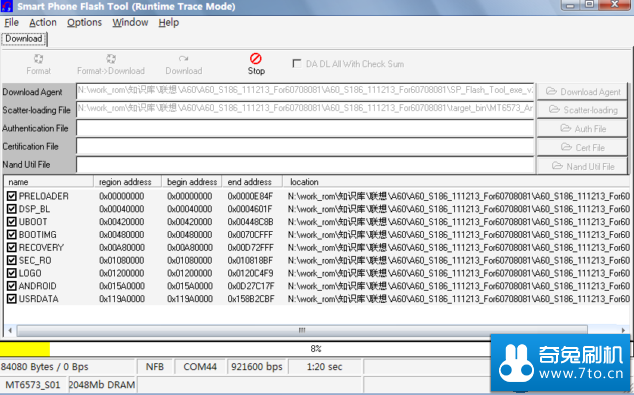This screenshot has width=634, height=395.
Task: Uncheck the UBOOT partition checkbox
Action: [x=11, y=222]
